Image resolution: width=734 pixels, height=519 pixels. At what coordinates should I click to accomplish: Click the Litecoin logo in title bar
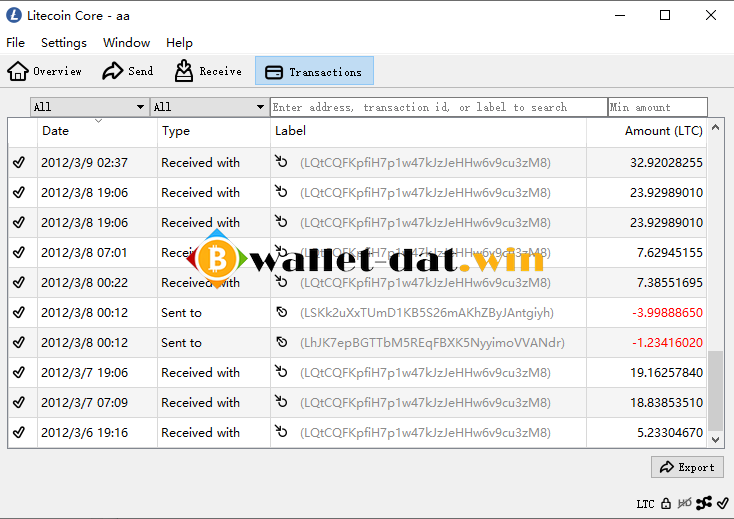[14, 15]
